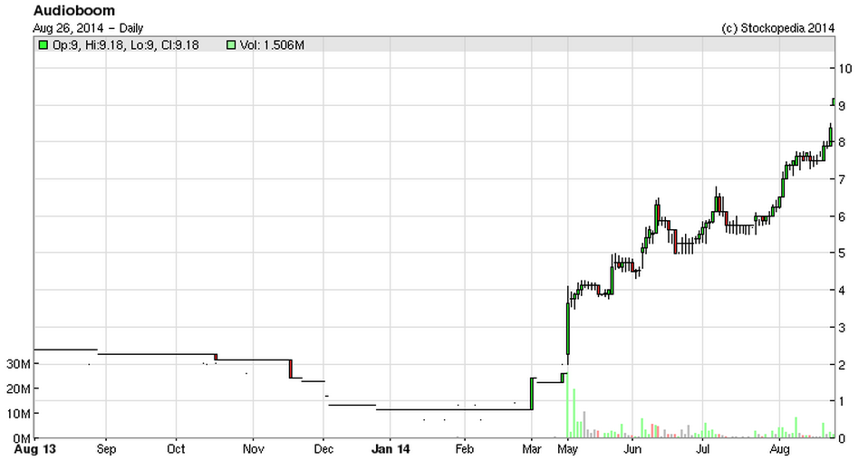The image size is (868, 470).
Task: Click the price axis value 3
Action: (842, 328)
